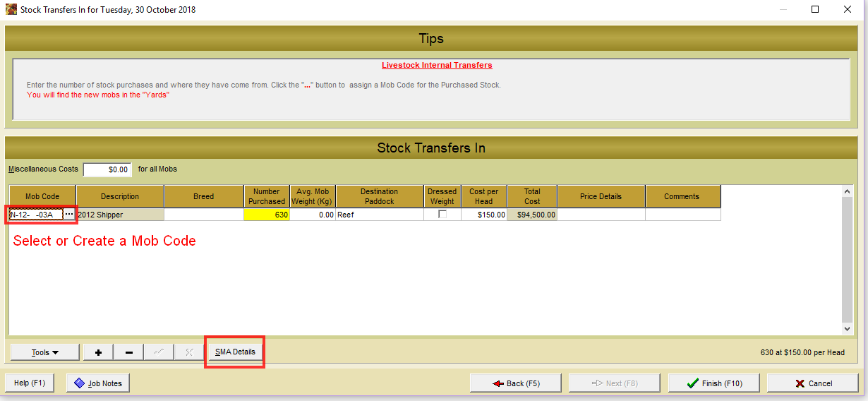Click the scroll down arrow of the grid
Image resolution: width=868 pixels, height=401 pixels.
coord(848,329)
